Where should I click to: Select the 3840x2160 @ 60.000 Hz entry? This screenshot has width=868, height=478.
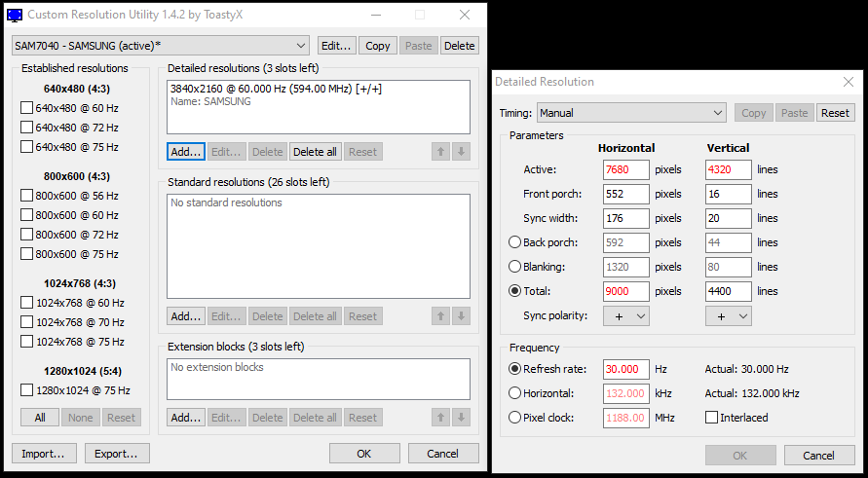click(x=276, y=89)
